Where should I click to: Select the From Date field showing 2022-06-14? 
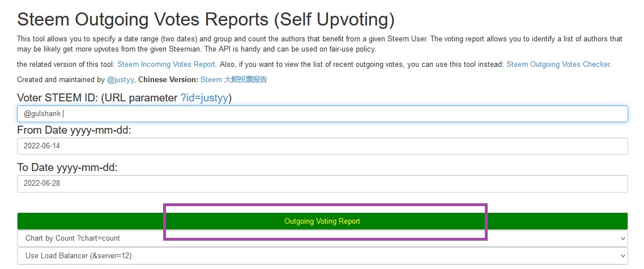(x=322, y=146)
